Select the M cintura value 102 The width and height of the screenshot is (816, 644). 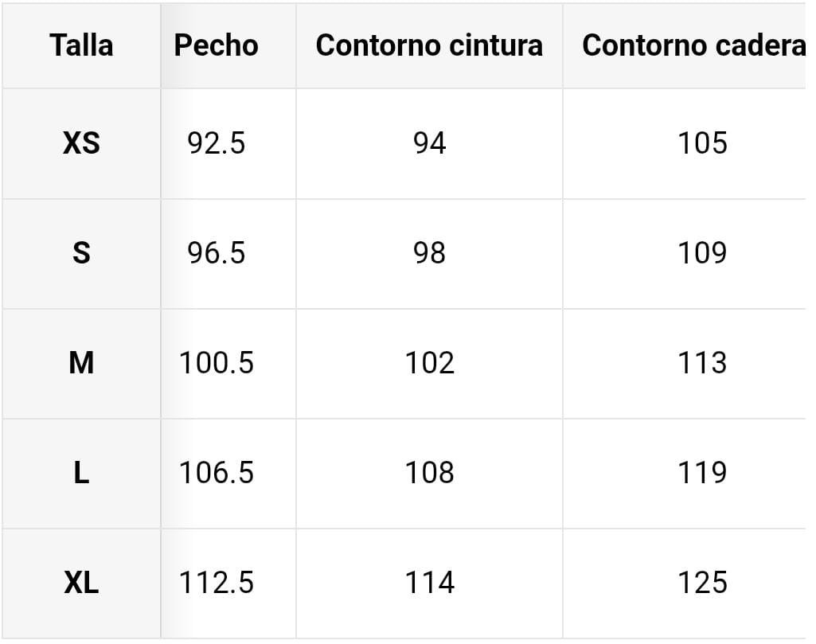430,363
